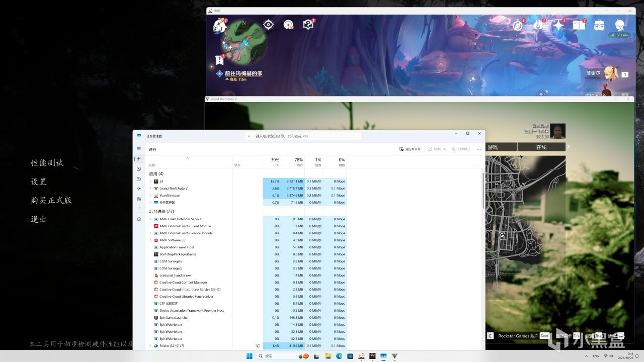Switch to party member 菲谢尔
The image size is (644, 362).
593,73
